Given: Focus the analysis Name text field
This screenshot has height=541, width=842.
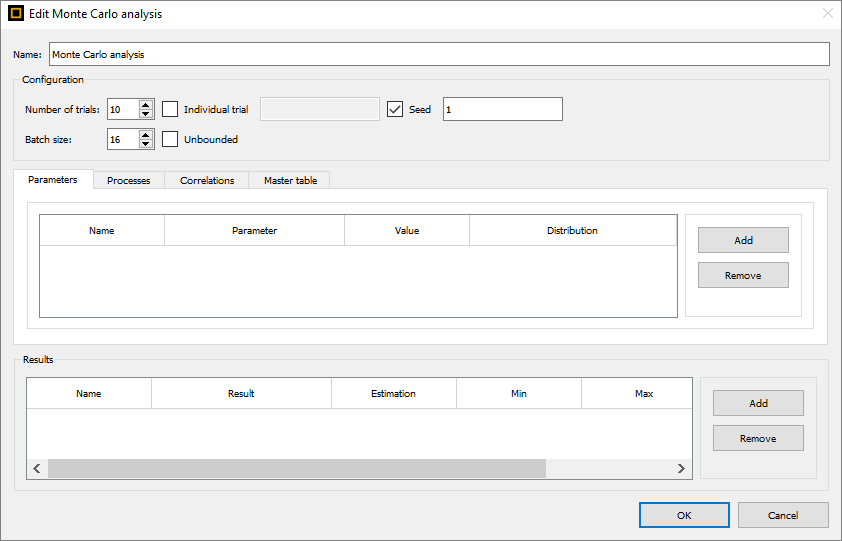Looking at the screenshot, I should (439, 54).
